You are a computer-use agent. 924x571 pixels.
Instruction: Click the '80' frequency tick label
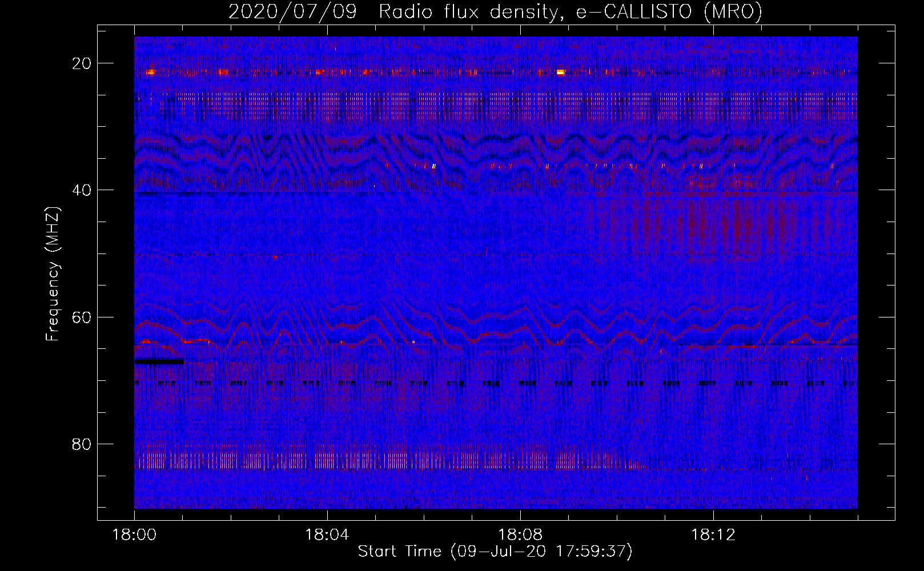point(82,444)
